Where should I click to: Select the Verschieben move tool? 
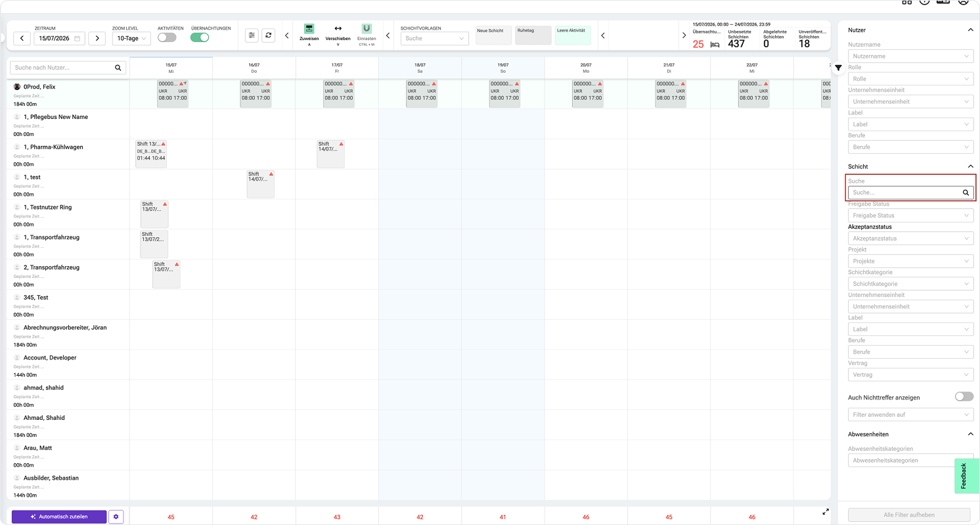pyautogui.click(x=338, y=29)
